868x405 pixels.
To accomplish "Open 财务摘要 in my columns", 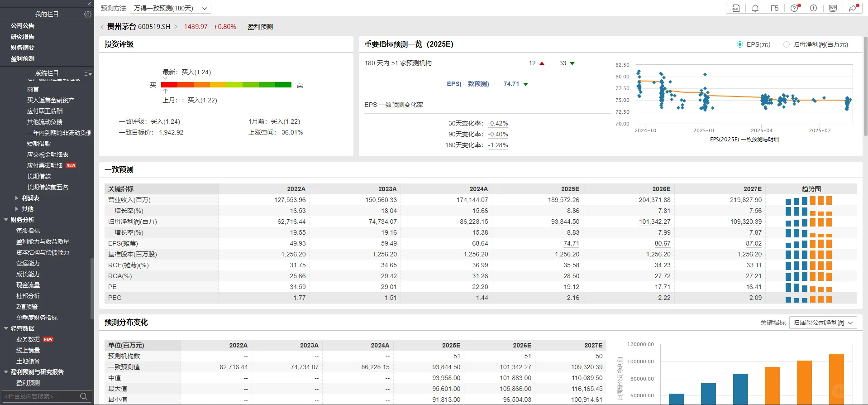I will tap(23, 48).
